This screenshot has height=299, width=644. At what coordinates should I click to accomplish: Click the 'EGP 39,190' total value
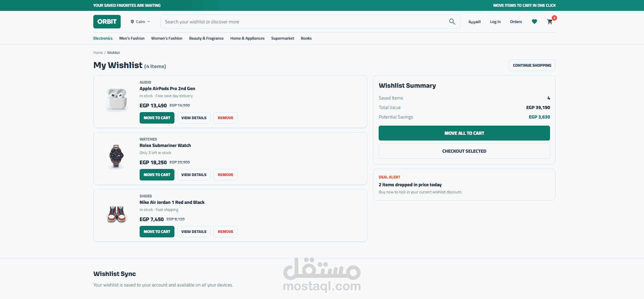click(538, 107)
